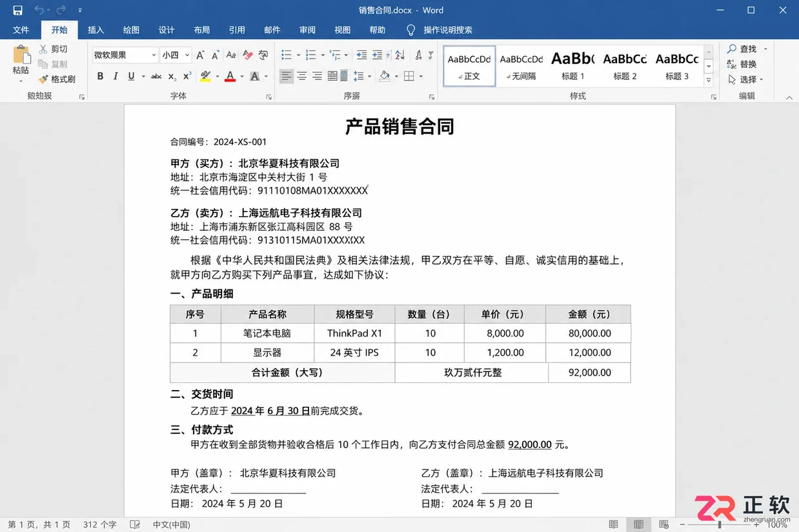Toggle underline formatting
Image resolution: width=799 pixels, height=532 pixels.
click(132, 76)
